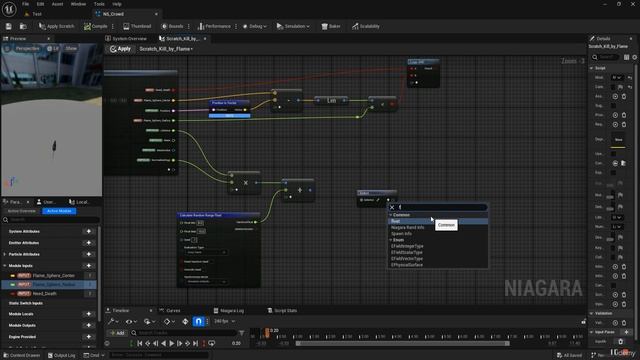Open the timeline wrench actions dropdown
This screenshot has width=640, height=360.
pyautogui.click(x=113, y=322)
